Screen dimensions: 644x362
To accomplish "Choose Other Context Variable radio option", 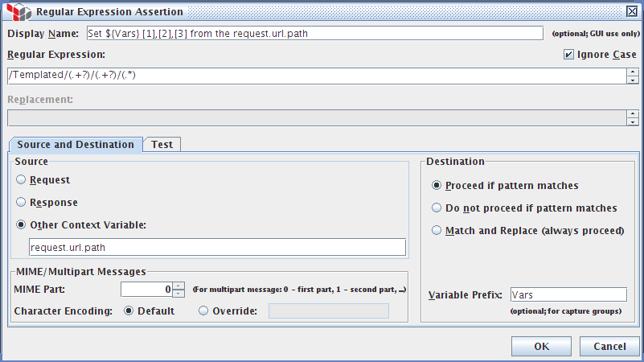I will click(x=21, y=225).
